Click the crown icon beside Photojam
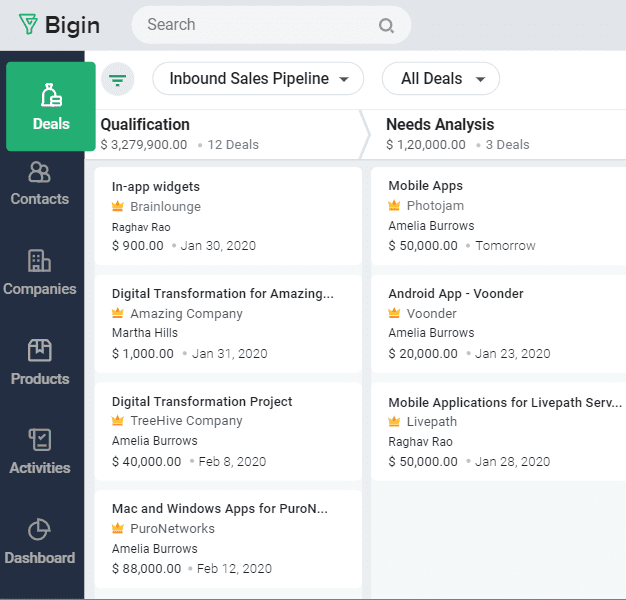The height and width of the screenshot is (600, 626). pos(394,205)
